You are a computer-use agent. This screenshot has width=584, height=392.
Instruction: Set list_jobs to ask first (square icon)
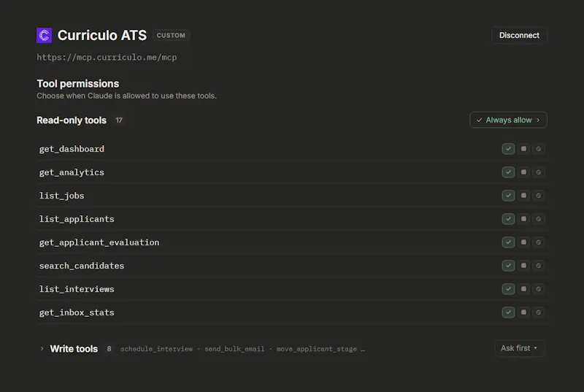click(523, 196)
